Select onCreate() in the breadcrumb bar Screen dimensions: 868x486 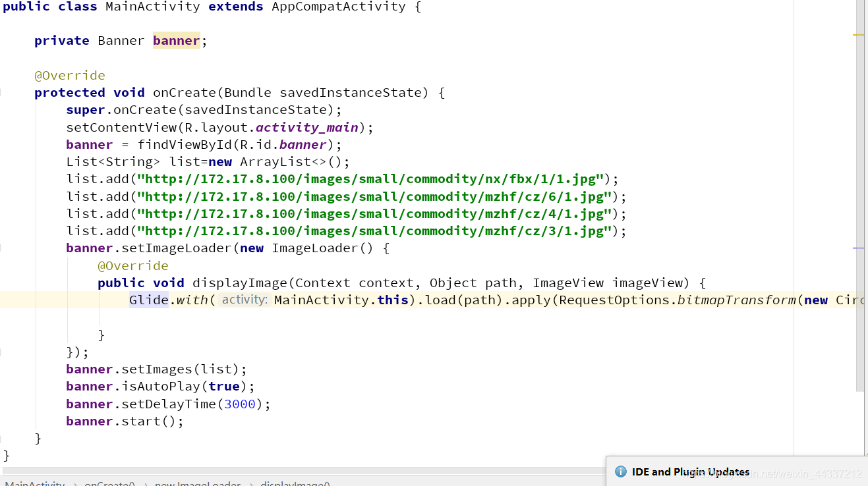pyautogui.click(x=109, y=484)
